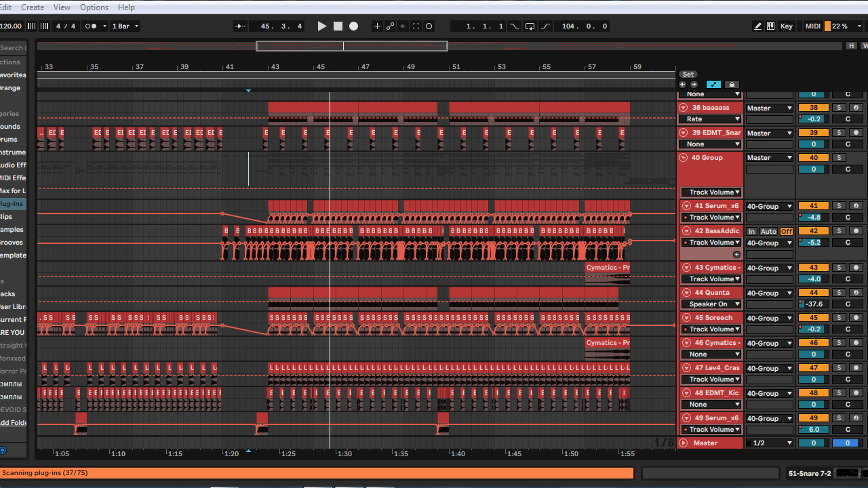
Task: Fold the 48 EDMT_Kic track
Action: click(x=685, y=393)
